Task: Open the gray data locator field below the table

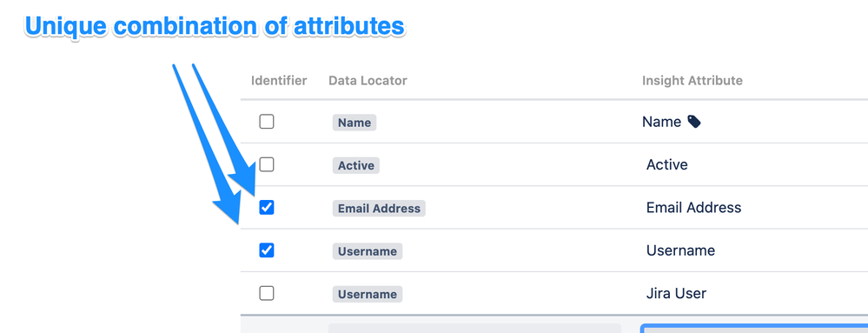Action: [x=474, y=328]
